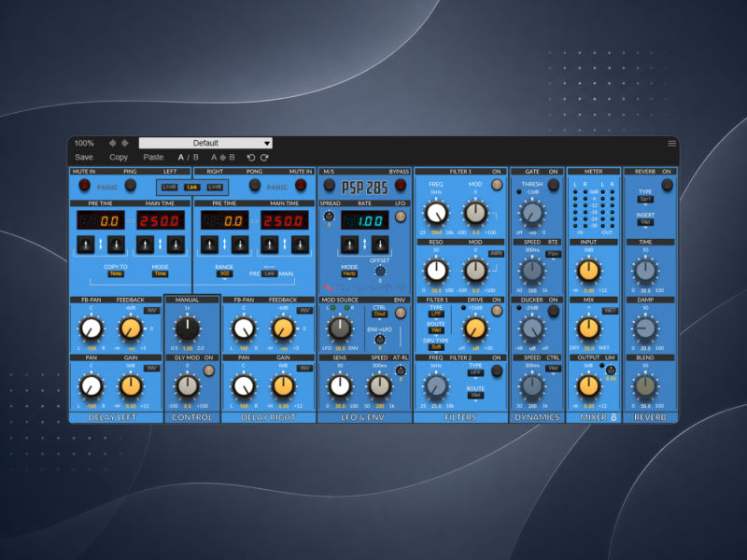The height and width of the screenshot is (560, 747).
Task: Click left delay FEEDBACK INV button
Action: pos(152,311)
